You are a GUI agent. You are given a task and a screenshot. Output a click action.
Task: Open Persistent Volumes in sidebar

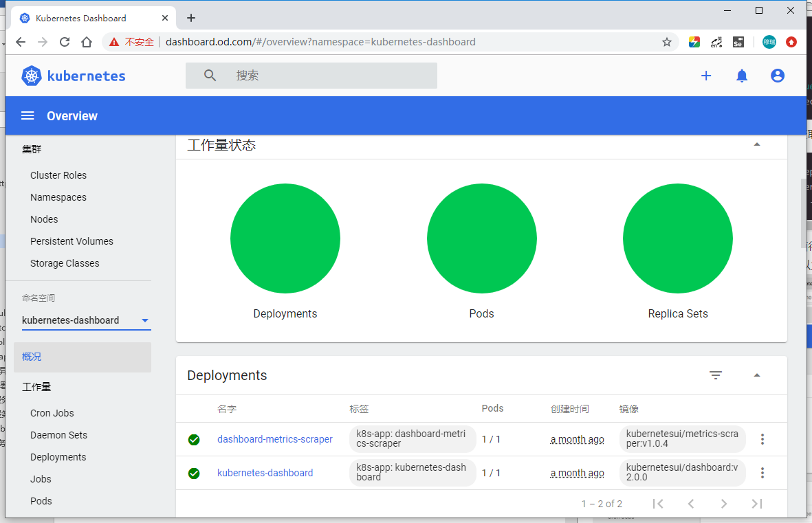[x=72, y=241]
